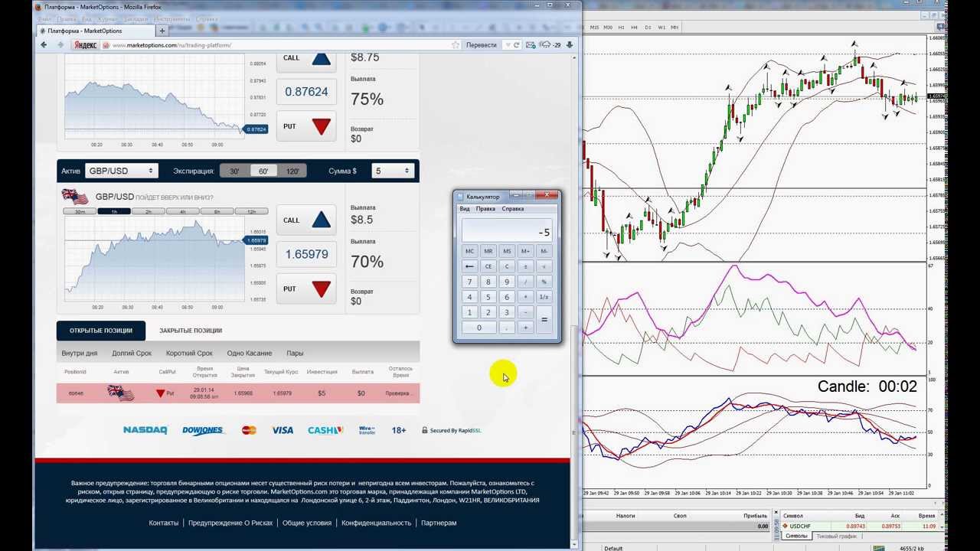Switch GBP/USD chart to 12h range
The height and width of the screenshot is (551, 980).
click(x=252, y=211)
